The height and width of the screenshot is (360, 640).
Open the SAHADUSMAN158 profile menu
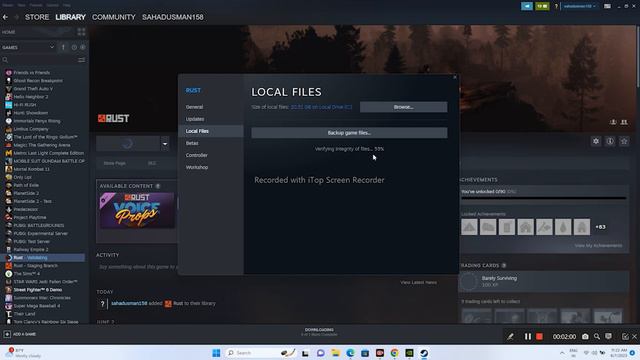point(173,17)
